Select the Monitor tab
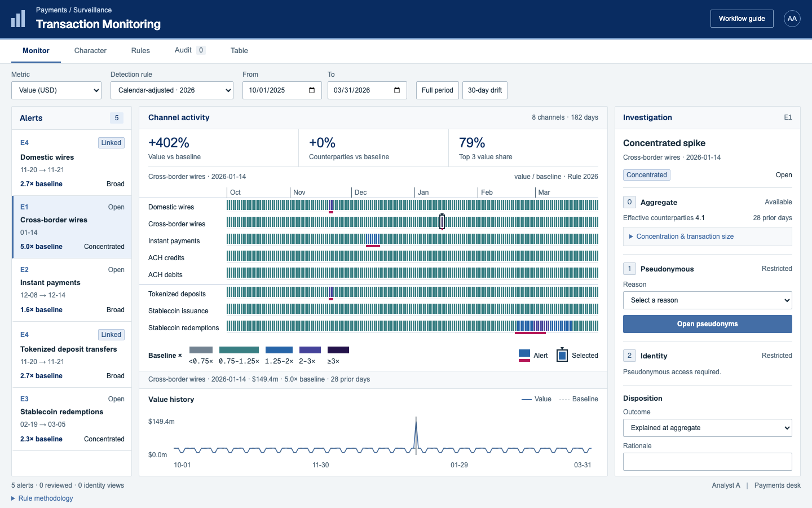812x508 pixels. pyautogui.click(x=36, y=51)
